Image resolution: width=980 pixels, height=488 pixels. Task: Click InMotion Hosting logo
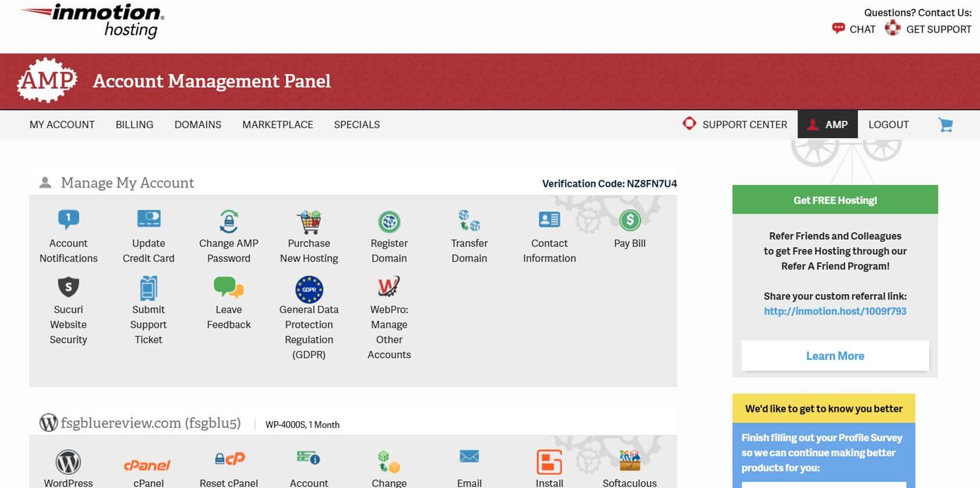pyautogui.click(x=93, y=21)
